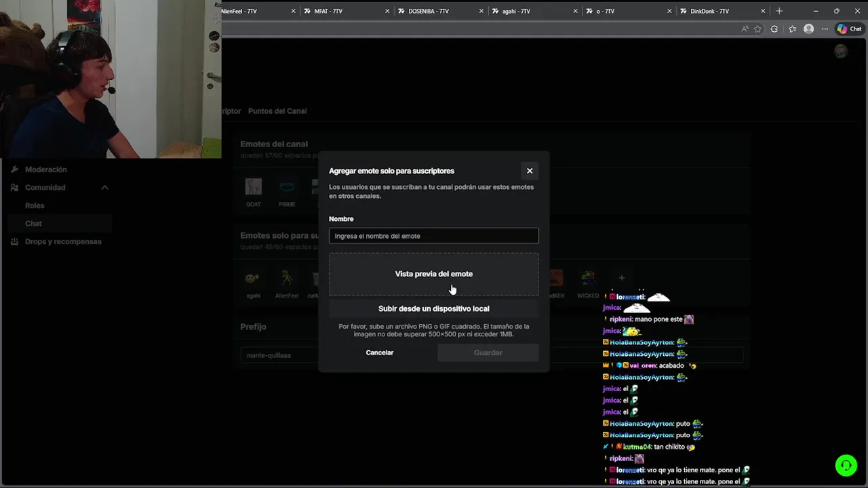Image resolution: width=868 pixels, height=488 pixels.
Task: Click the Guardar button
Action: (x=488, y=352)
